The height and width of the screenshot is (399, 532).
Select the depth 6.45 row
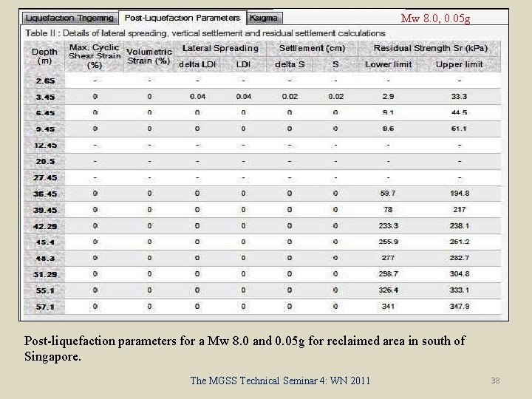coord(262,112)
